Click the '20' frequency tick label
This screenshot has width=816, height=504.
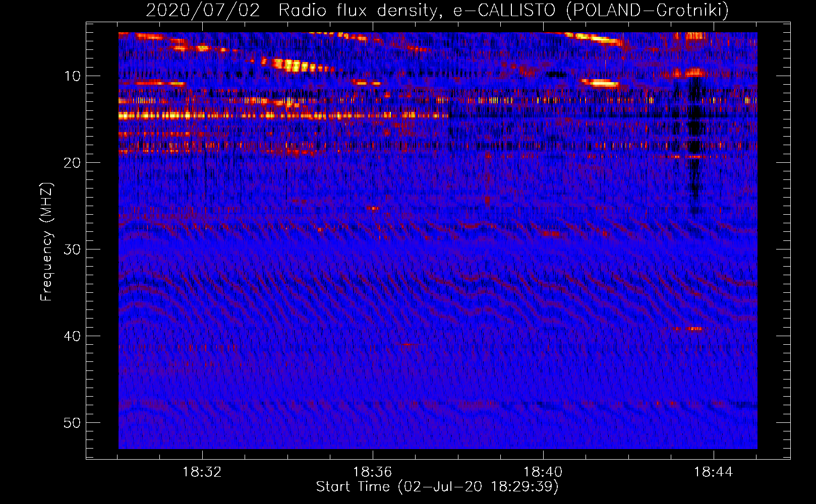click(72, 163)
